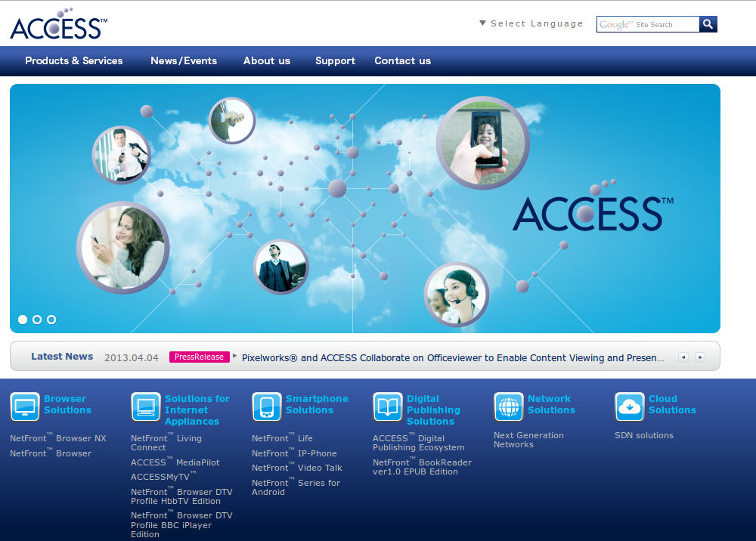Open Network Solutions heading link

point(551,404)
